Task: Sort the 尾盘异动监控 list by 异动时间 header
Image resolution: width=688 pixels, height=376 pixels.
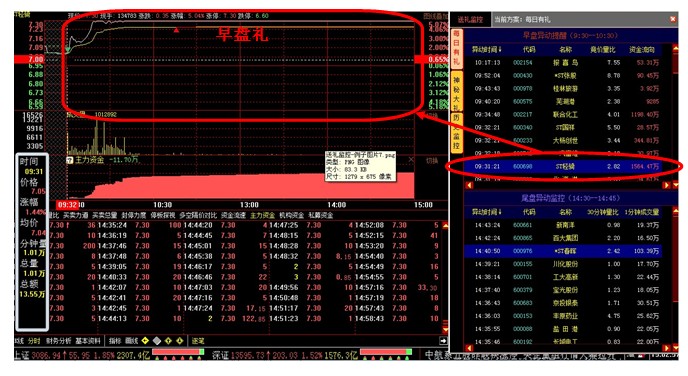Action: 486,212
